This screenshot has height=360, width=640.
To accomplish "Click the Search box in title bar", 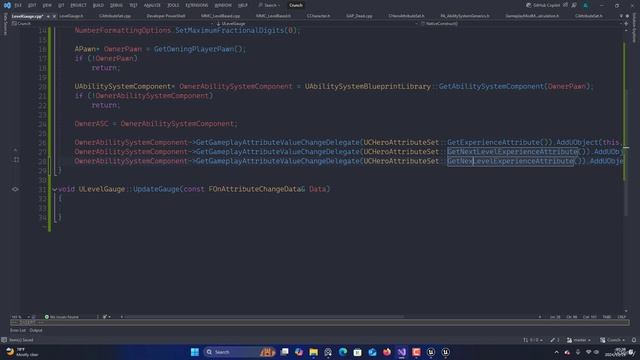I will click(269, 5).
